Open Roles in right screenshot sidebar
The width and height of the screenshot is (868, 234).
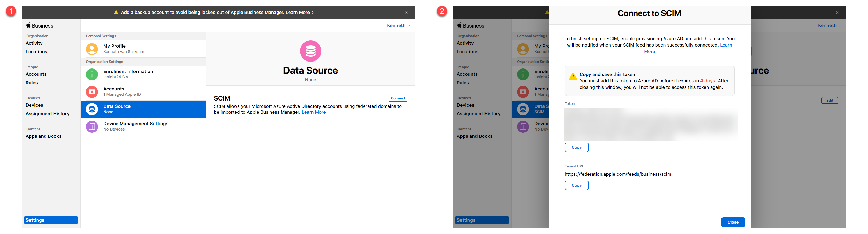click(x=463, y=83)
